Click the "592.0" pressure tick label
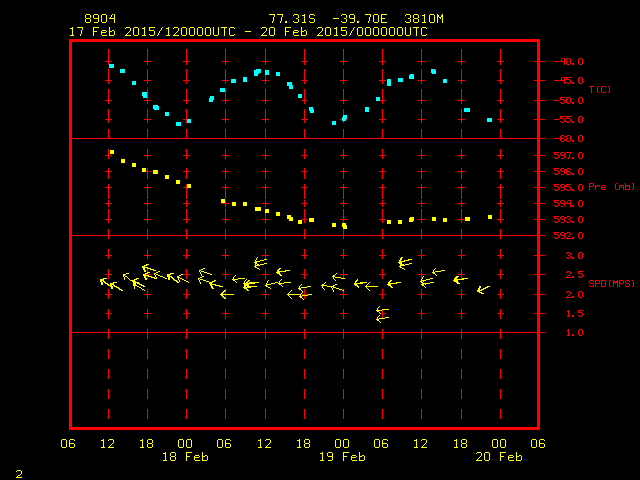The width and height of the screenshot is (640, 480). point(569,236)
